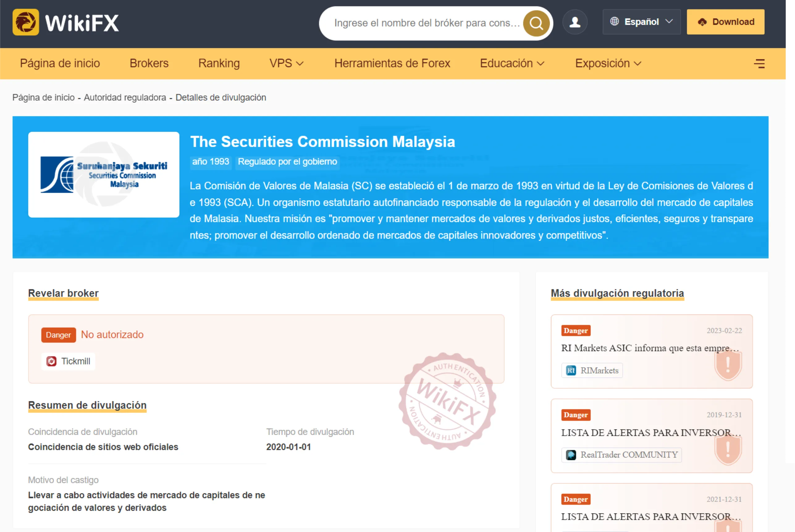The height and width of the screenshot is (532, 795).
Task: Click the Coincidencia de divulgación label
Action: 82,432
